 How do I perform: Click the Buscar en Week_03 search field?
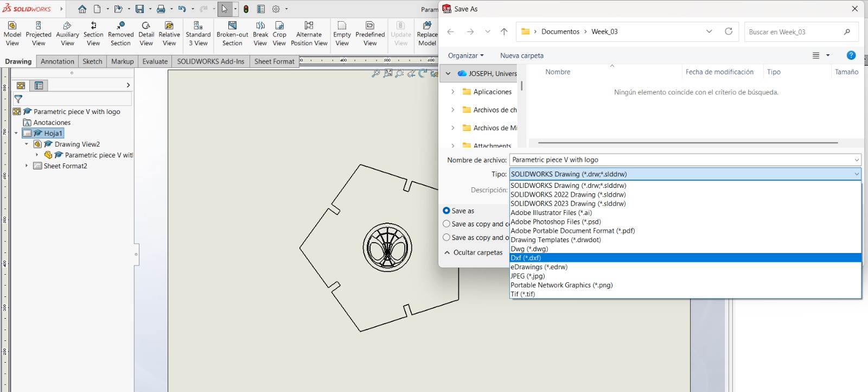[x=801, y=32]
